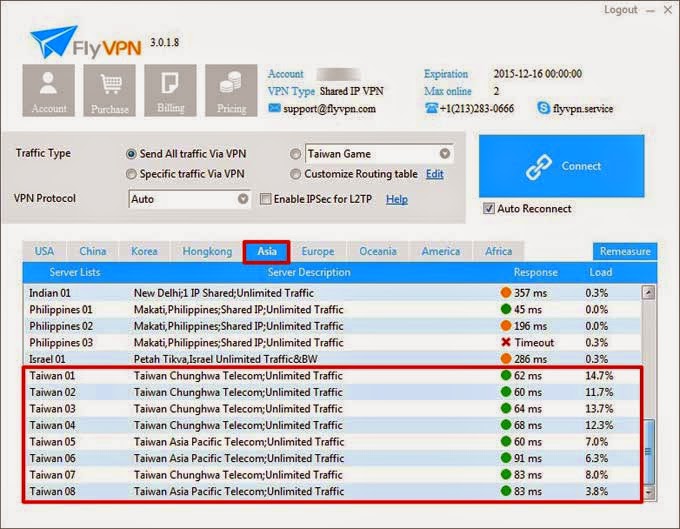Click the orange status dot for Indian 01

pos(506,293)
